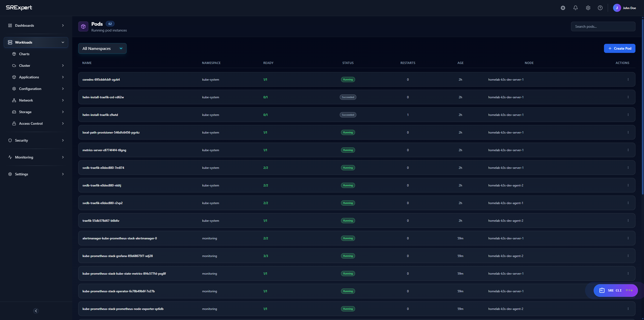Collapse the sidebar with the arrow button
The image size is (644, 320).
(36, 311)
